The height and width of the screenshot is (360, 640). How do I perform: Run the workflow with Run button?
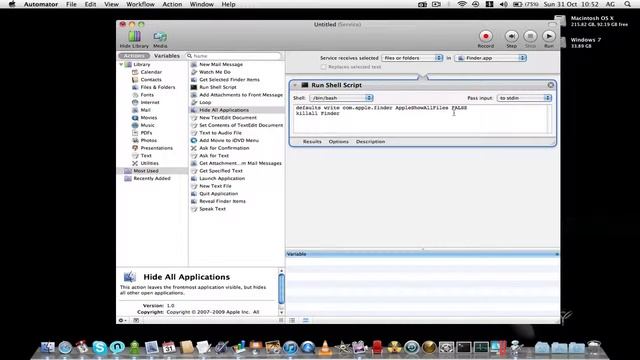(x=549, y=39)
